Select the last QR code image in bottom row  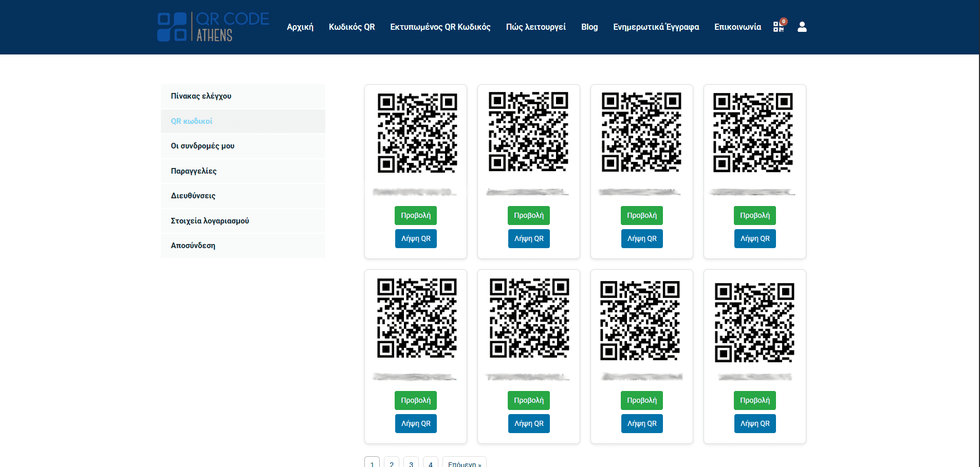click(754, 323)
